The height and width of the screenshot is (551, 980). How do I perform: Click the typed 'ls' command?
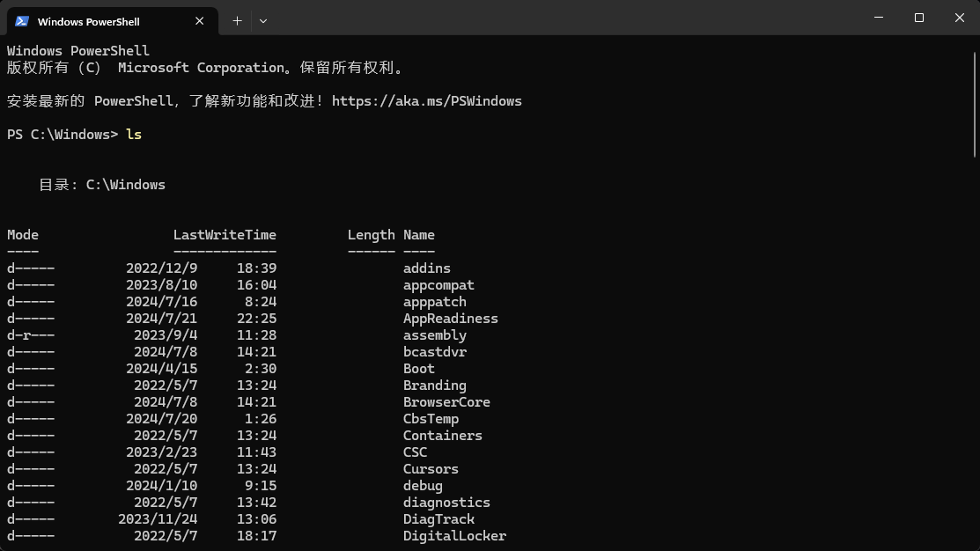tap(134, 135)
